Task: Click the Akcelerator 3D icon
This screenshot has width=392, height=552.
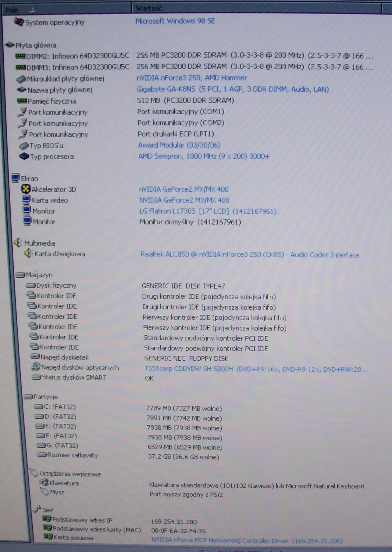Action: pos(26,189)
